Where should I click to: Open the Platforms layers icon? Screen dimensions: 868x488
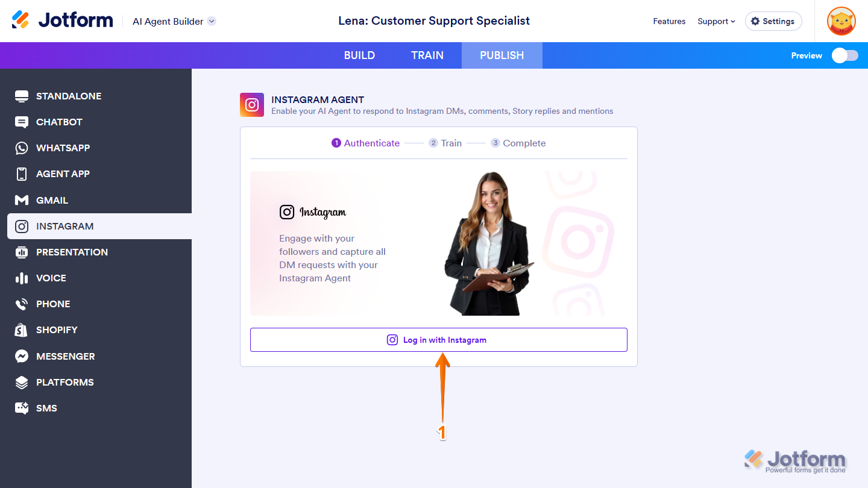22,382
